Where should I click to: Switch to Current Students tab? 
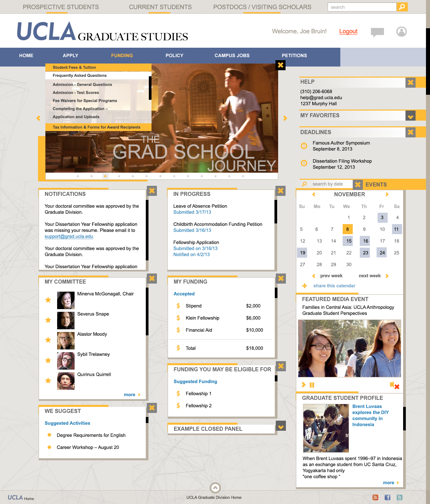click(x=160, y=7)
